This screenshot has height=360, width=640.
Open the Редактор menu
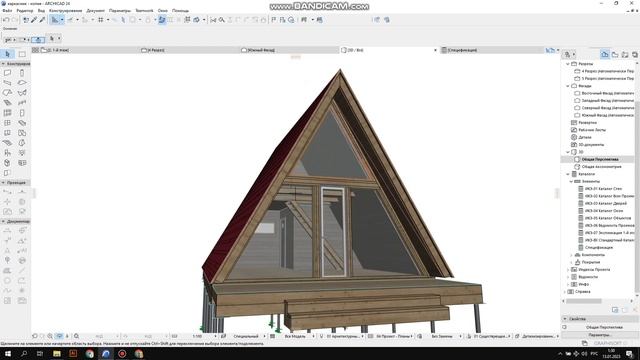pos(24,11)
